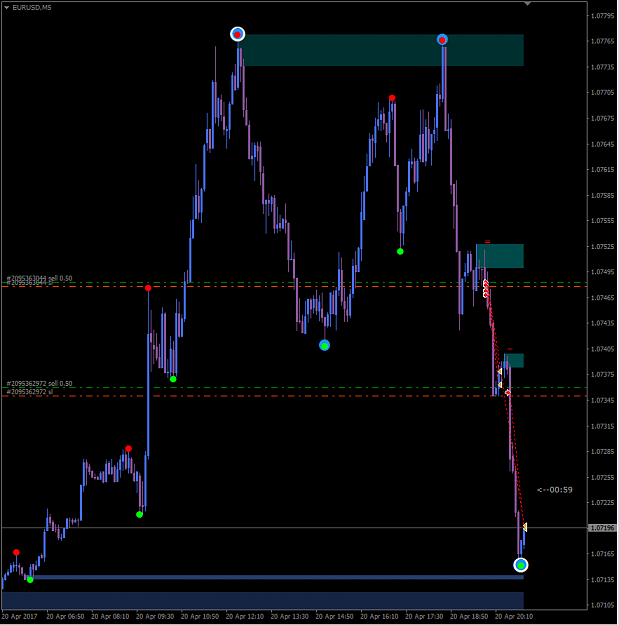Click the red dot on the 09:30 spike high
Viewport: 619px width, 625px height.
coord(148,288)
